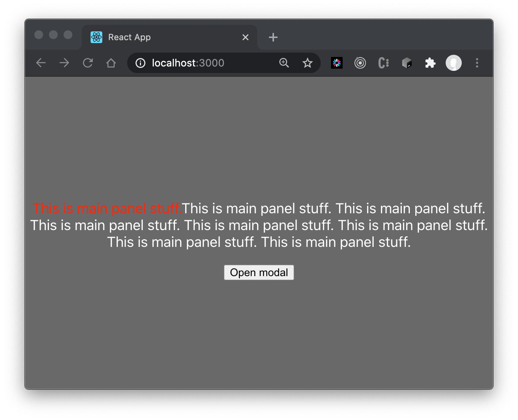The height and width of the screenshot is (420, 518).
Task: Click the forward navigation arrow
Action: 64,63
